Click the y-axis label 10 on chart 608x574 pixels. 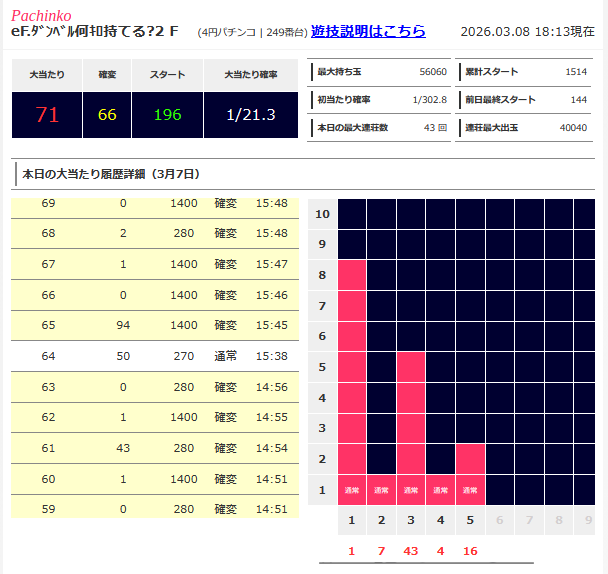tap(322, 214)
